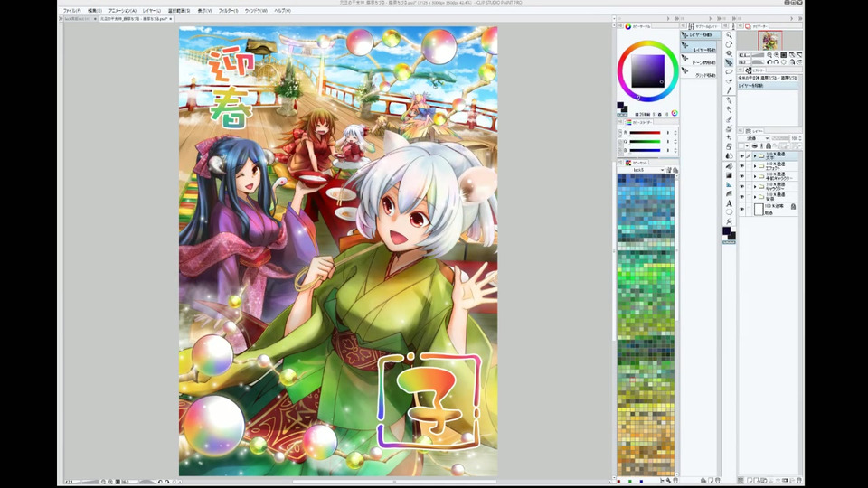Image resolution: width=868 pixels, height=488 pixels.
Task: Select the Move layer tool in toolbar
Action: coord(729,62)
